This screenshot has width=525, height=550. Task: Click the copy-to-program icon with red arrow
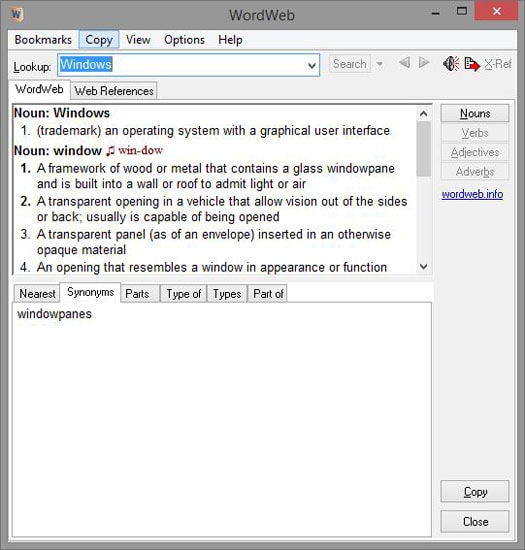472,64
